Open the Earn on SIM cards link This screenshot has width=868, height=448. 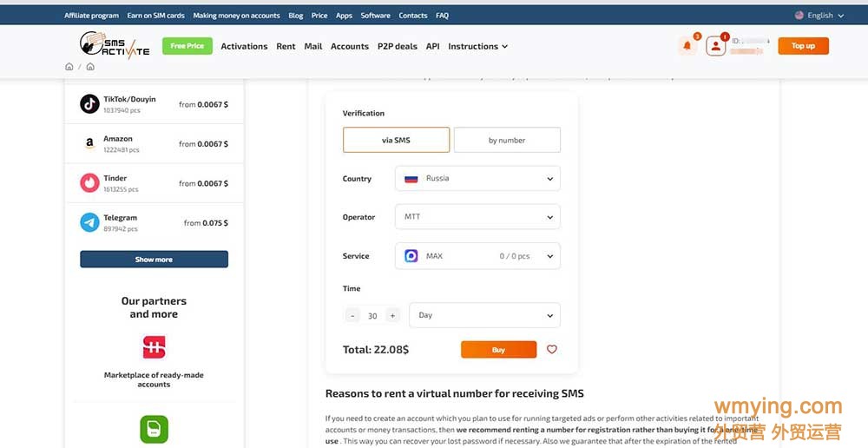[156, 16]
